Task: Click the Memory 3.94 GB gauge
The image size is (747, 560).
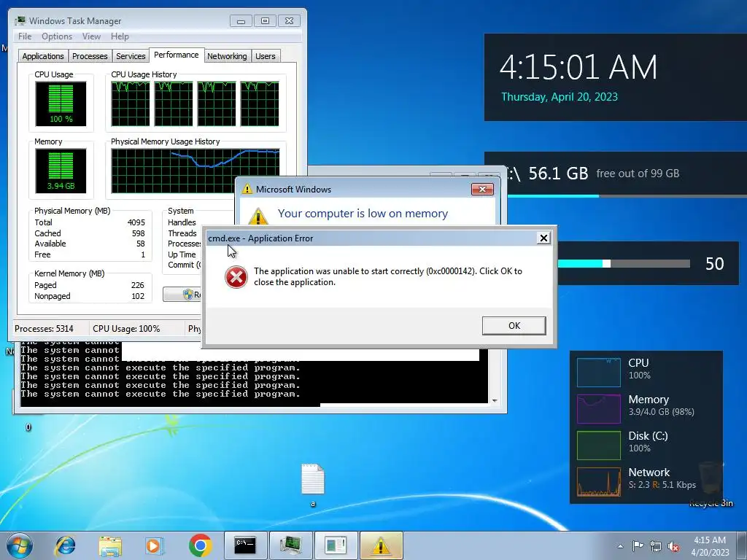Action: pyautogui.click(x=61, y=171)
